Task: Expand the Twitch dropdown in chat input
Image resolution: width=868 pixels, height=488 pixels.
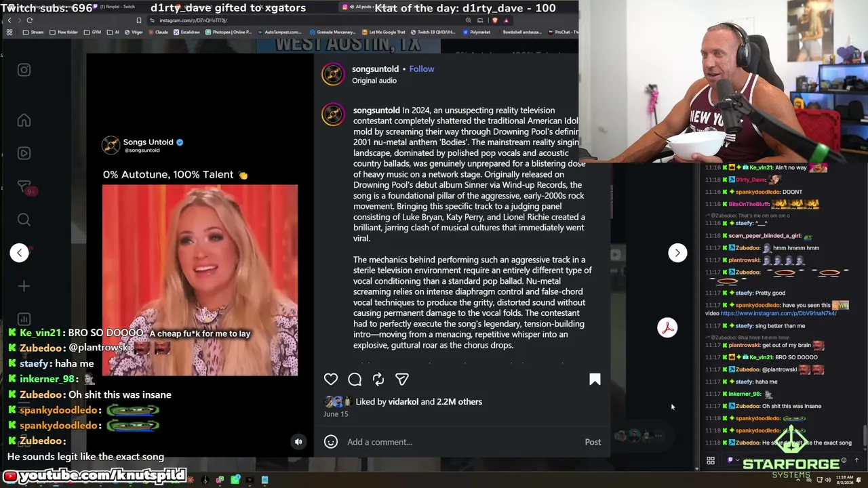Action: (x=733, y=461)
